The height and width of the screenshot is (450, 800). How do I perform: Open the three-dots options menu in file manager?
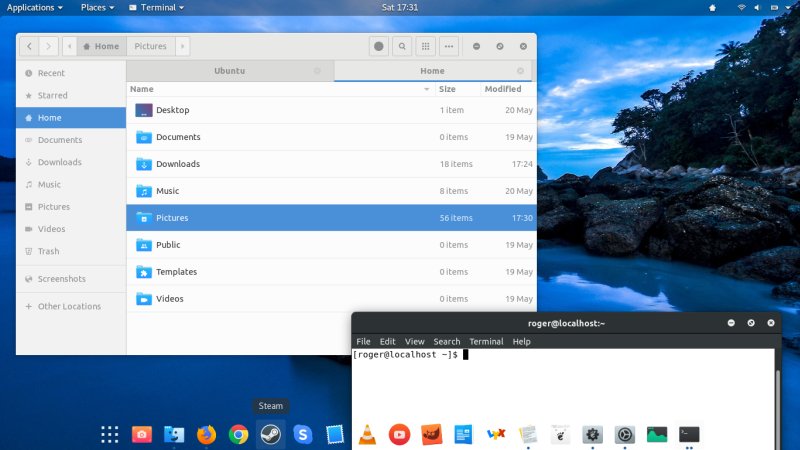(449, 46)
